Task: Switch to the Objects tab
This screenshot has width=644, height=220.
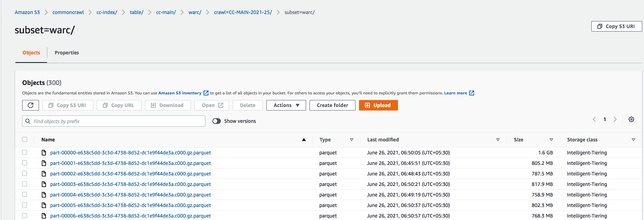Action: pyautogui.click(x=31, y=53)
